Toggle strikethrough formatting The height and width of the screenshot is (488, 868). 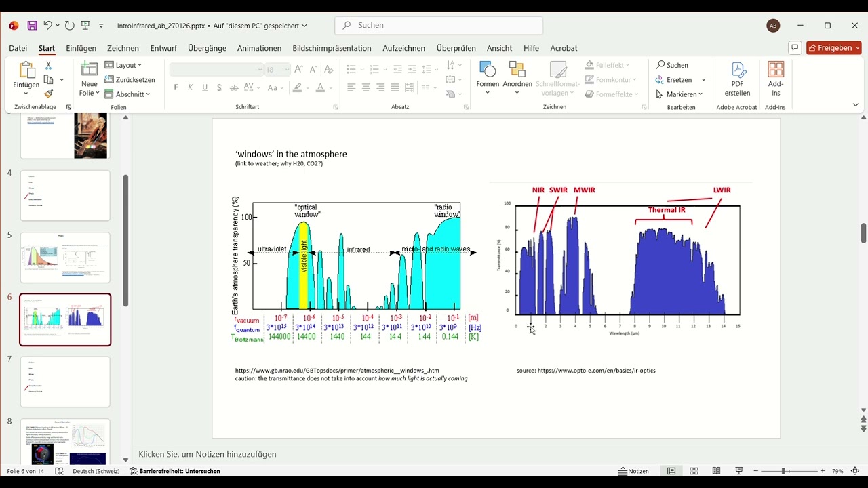(x=234, y=87)
